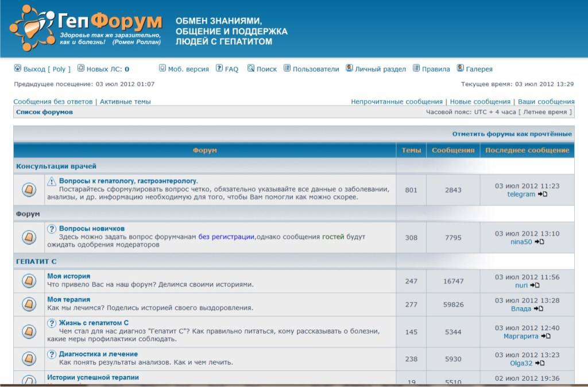This screenshot has height=387, width=588.
Task: View Непрочитанные сообщения
Action: click(x=397, y=102)
